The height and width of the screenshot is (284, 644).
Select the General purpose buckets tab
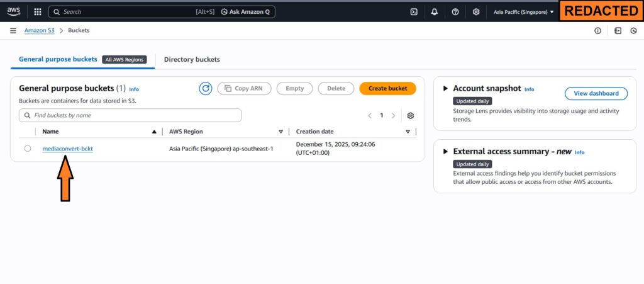(58, 59)
